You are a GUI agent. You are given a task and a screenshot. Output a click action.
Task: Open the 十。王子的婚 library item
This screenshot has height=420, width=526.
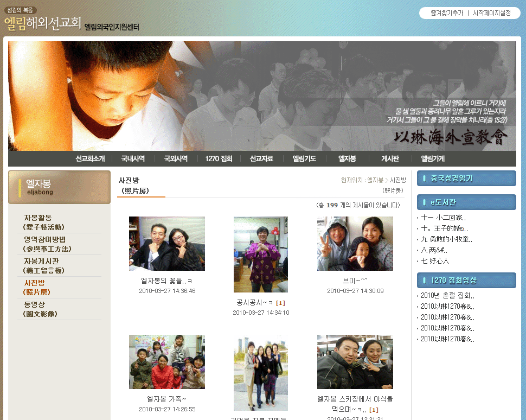click(444, 228)
